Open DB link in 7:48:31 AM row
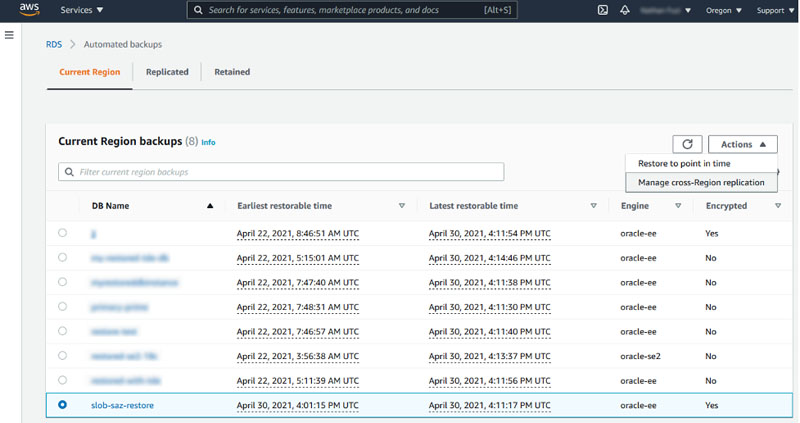This screenshot has height=423, width=800. pos(119,307)
